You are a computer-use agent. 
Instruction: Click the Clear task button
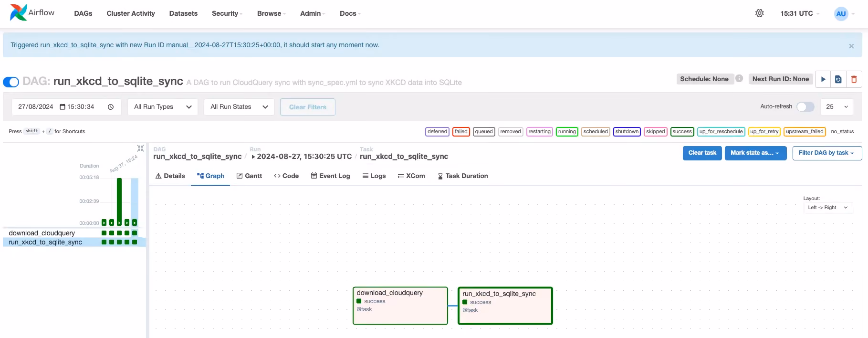[x=702, y=153]
